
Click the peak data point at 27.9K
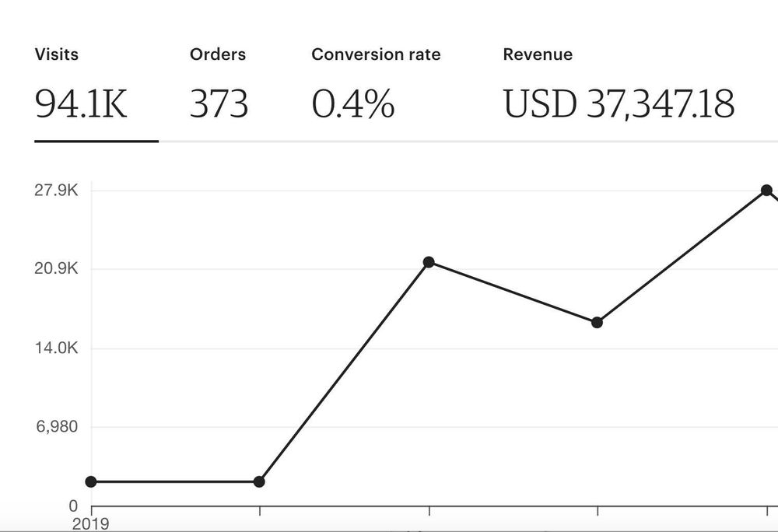766,191
